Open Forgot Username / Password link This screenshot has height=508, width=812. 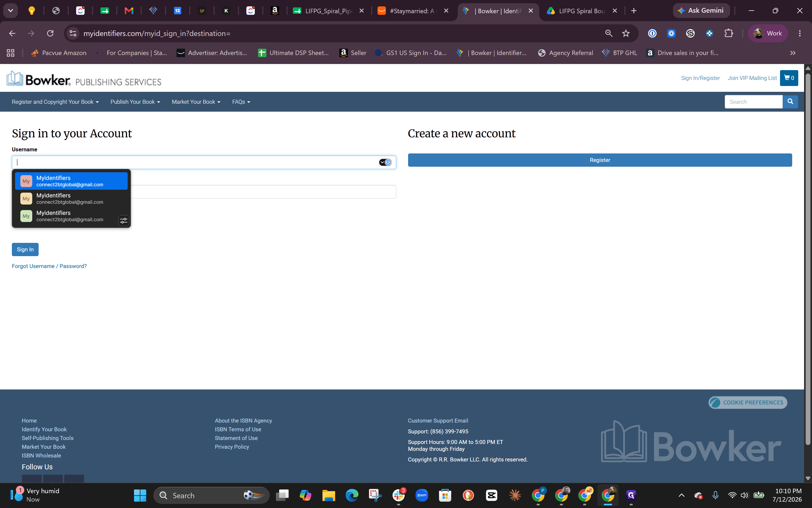pyautogui.click(x=49, y=266)
